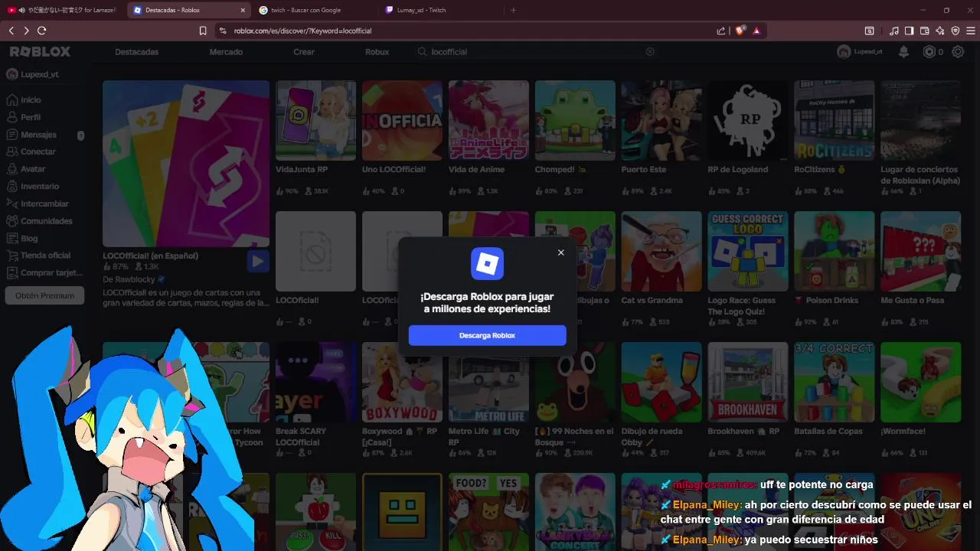The width and height of the screenshot is (980, 551).
Task: Share this page via share icon
Action: click(721, 31)
